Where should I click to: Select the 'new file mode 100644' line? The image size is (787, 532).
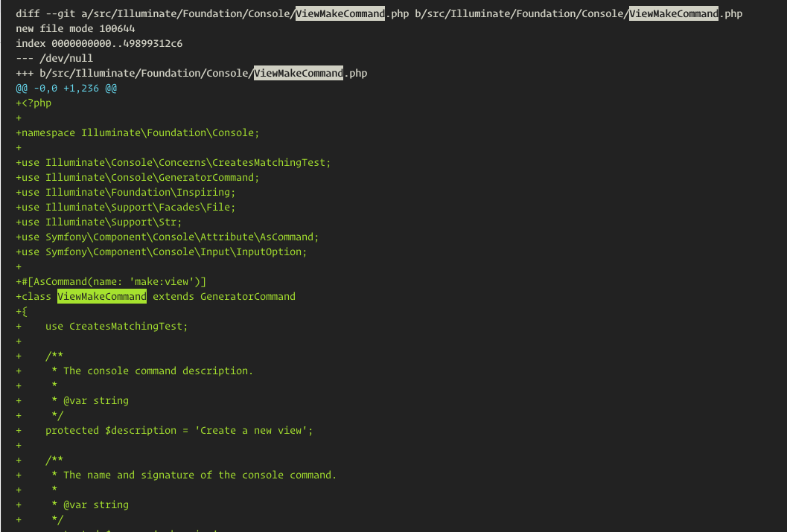click(75, 28)
